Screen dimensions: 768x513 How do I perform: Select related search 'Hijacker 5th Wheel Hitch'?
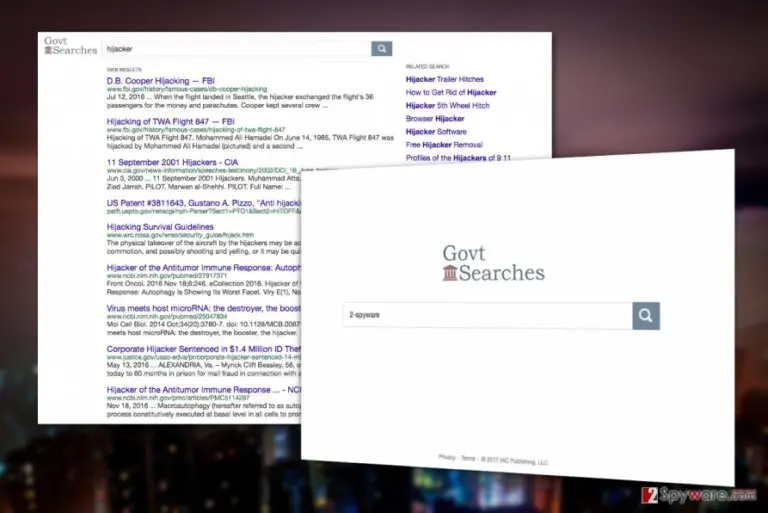[448, 105]
